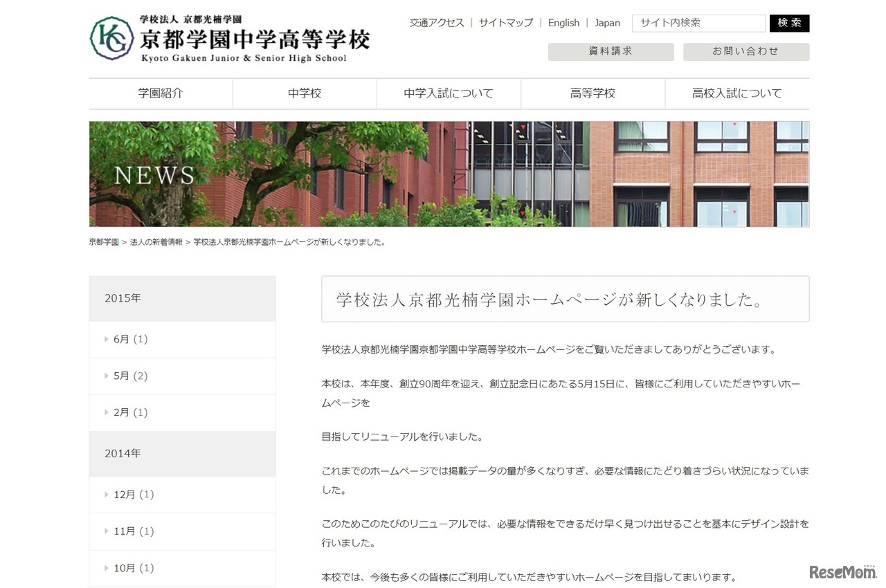Viewport: 886px width, 588px height.
Task: Open the 高等学校 navigation menu
Action: click(593, 93)
